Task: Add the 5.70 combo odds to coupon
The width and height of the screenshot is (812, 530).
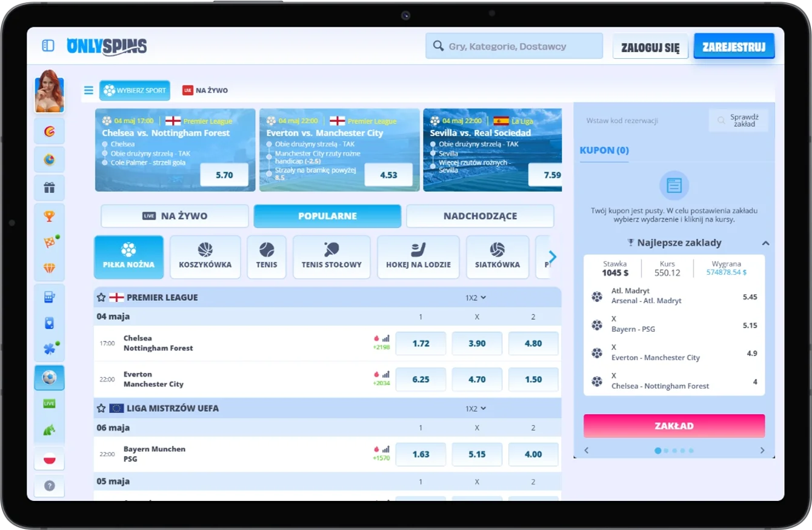Action: [x=224, y=175]
